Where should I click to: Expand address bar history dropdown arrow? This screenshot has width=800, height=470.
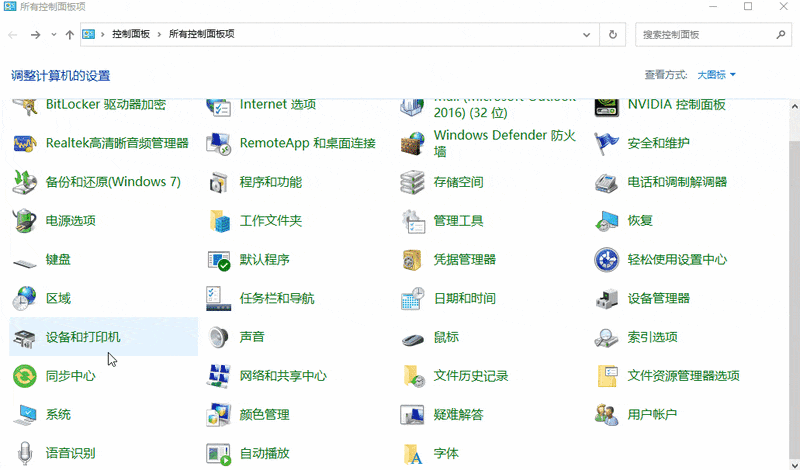pos(586,35)
